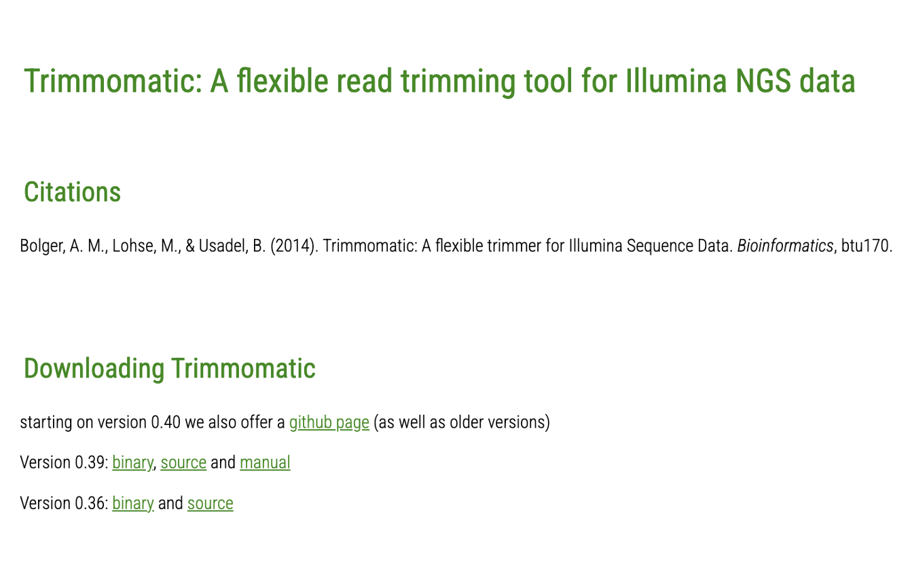Click the 'Version 0.39:' text label
Image resolution: width=910 pixels, height=588 pixels.
click(x=64, y=462)
